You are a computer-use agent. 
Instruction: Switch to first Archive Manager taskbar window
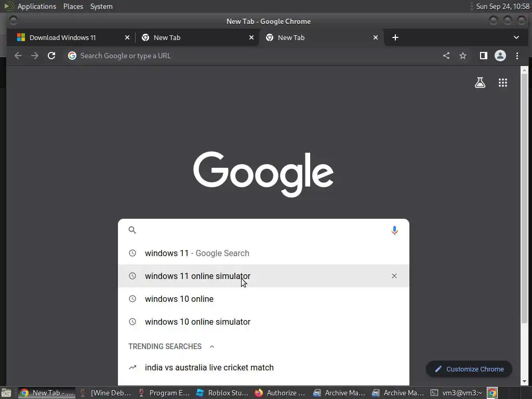point(339,393)
